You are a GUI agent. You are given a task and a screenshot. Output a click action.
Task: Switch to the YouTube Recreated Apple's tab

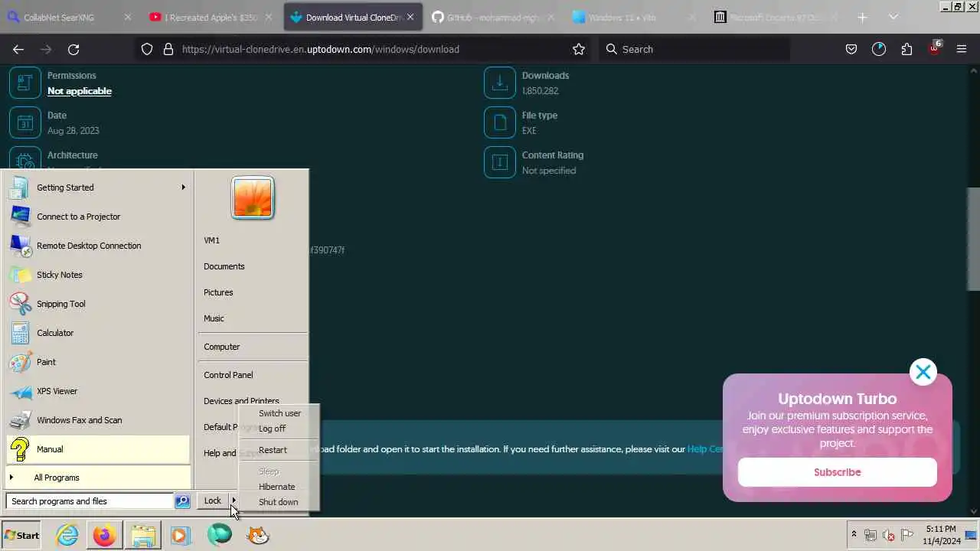211,17
